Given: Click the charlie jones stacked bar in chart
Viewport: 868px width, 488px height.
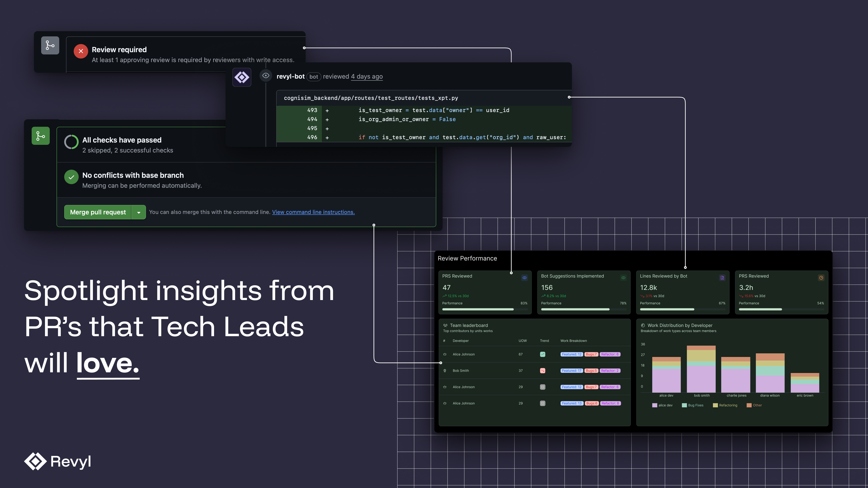Looking at the screenshot, I should (x=736, y=375).
